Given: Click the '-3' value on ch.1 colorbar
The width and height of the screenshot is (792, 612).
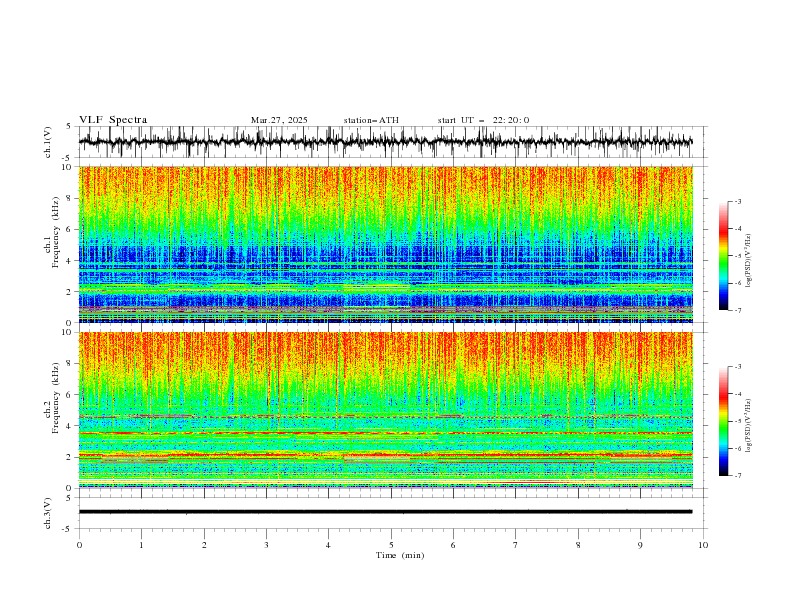Looking at the screenshot, I should [x=738, y=201].
